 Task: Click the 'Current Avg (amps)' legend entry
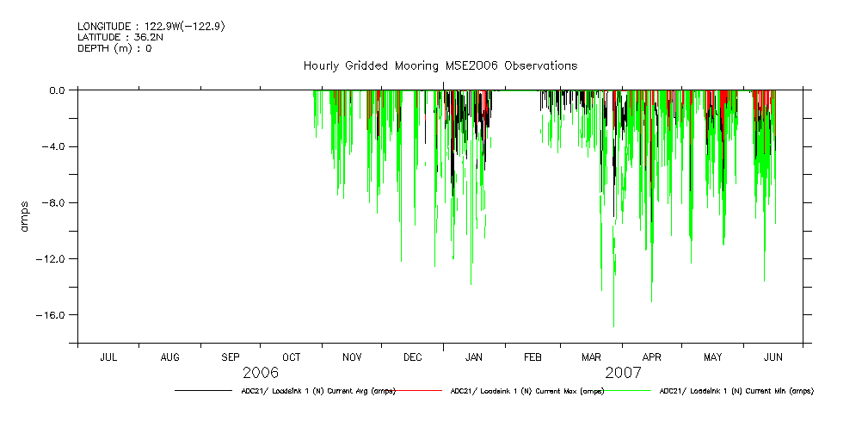[x=317, y=391]
